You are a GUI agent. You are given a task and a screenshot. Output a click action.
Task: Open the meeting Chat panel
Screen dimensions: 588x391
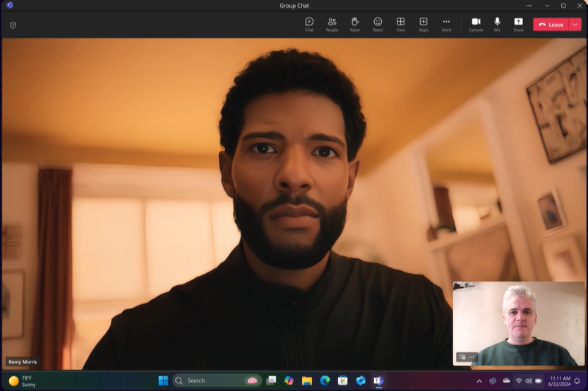click(x=309, y=25)
